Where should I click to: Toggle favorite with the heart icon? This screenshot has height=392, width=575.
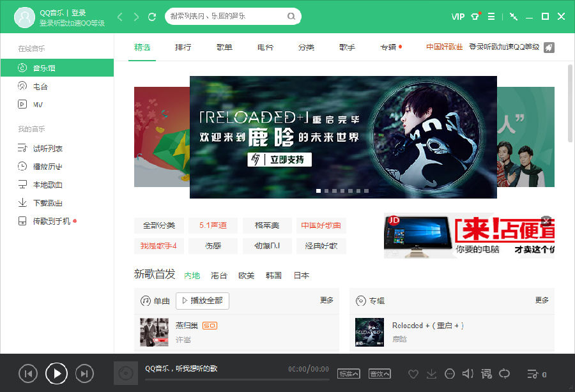(413, 375)
